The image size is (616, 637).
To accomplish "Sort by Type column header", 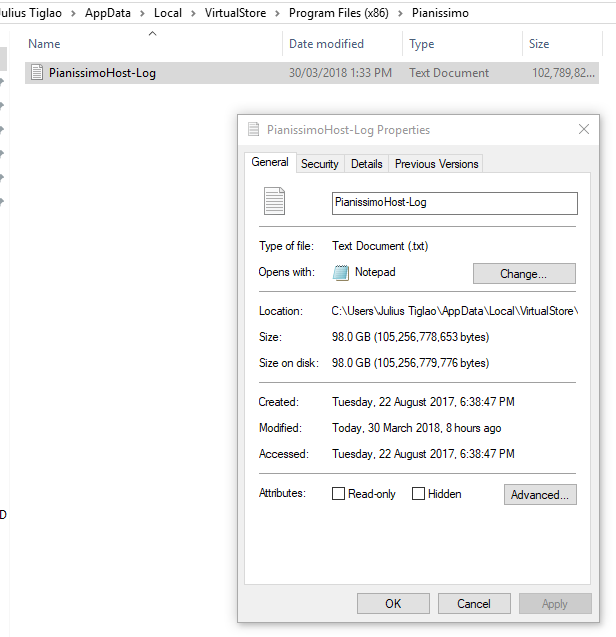I will pos(422,44).
